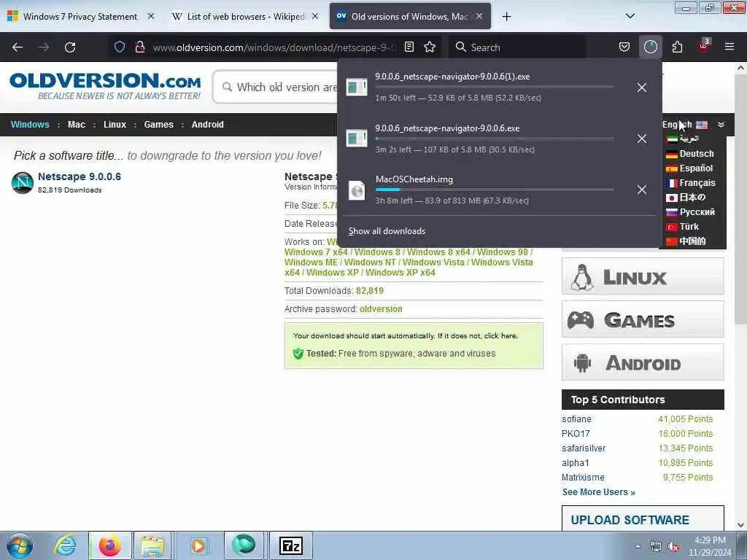747x560 pixels.
Task: Open the list all tabs chevron
Action: point(630,17)
